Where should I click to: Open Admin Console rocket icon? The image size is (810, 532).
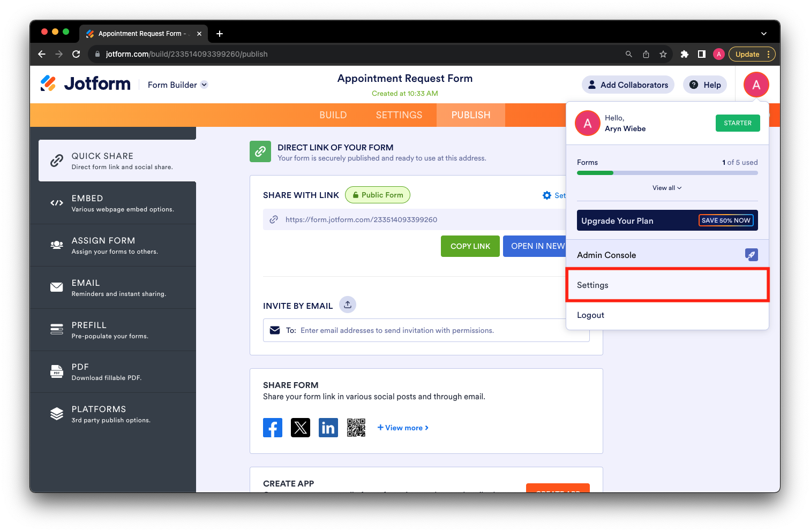(x=751, y=255)
